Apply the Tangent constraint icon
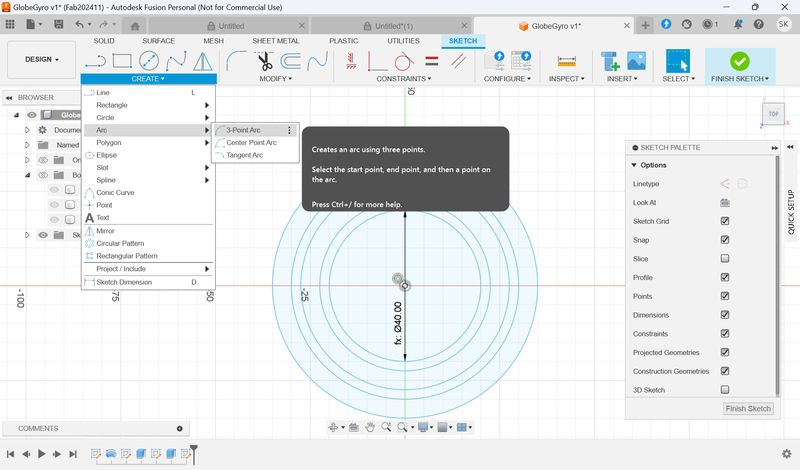The width and height of the screenshot is (800, 470). tap(404, 61)
